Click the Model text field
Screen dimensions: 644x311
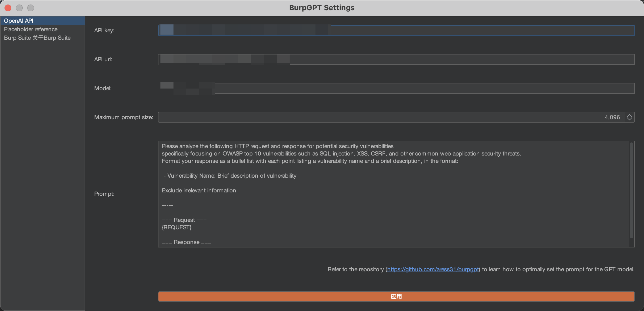(x=396, y=88)
